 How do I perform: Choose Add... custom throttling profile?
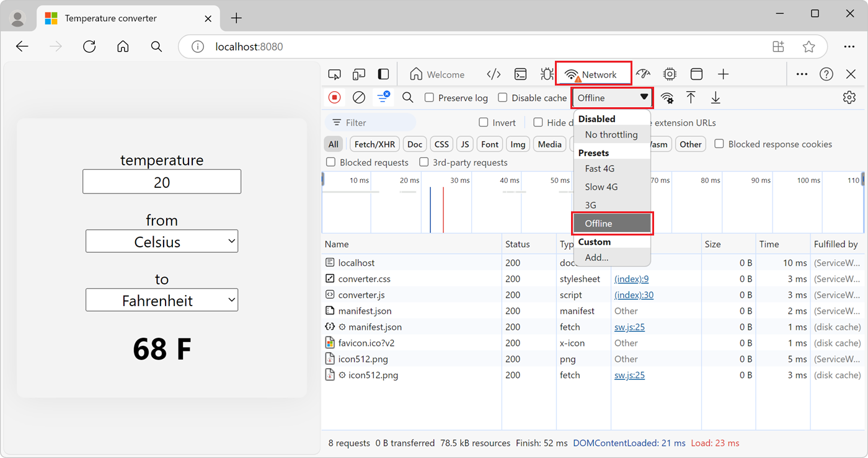point(611,257)
